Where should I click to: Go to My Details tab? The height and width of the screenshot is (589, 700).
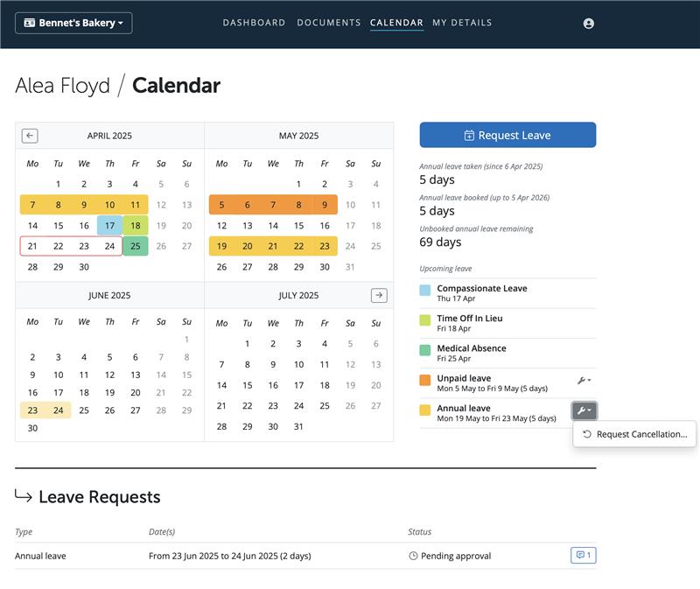click(462, 23)
